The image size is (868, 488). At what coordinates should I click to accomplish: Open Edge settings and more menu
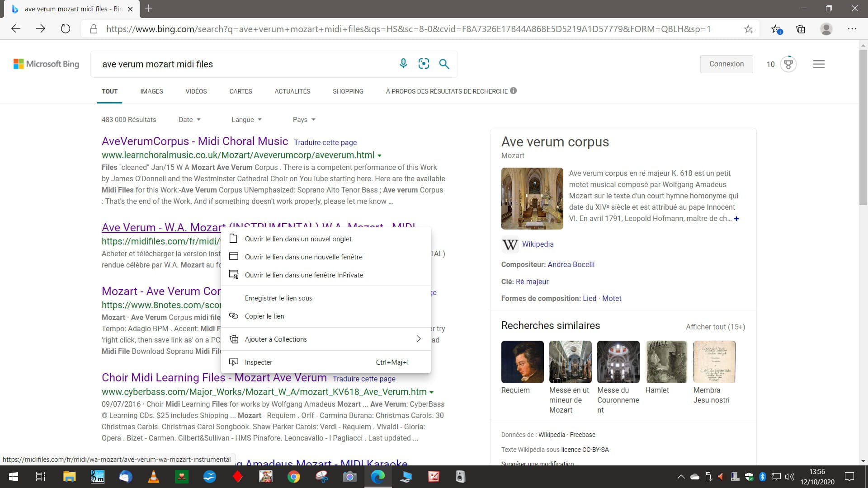(x=852, y=29)
